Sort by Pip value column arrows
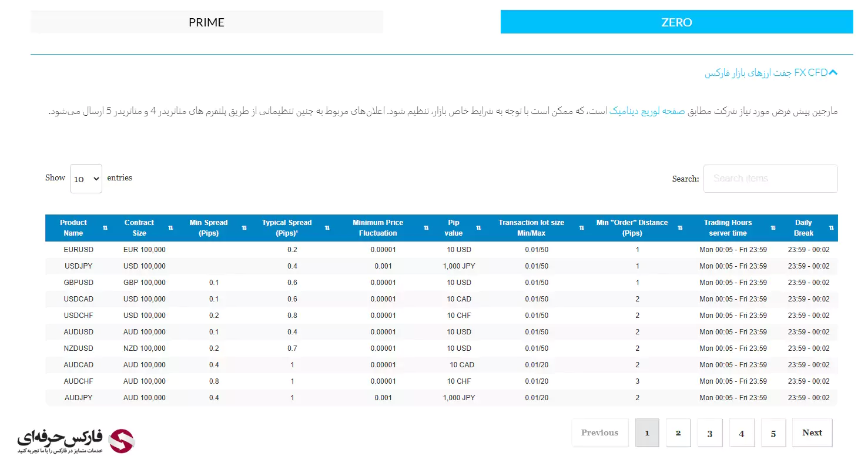 coord(478,228)
